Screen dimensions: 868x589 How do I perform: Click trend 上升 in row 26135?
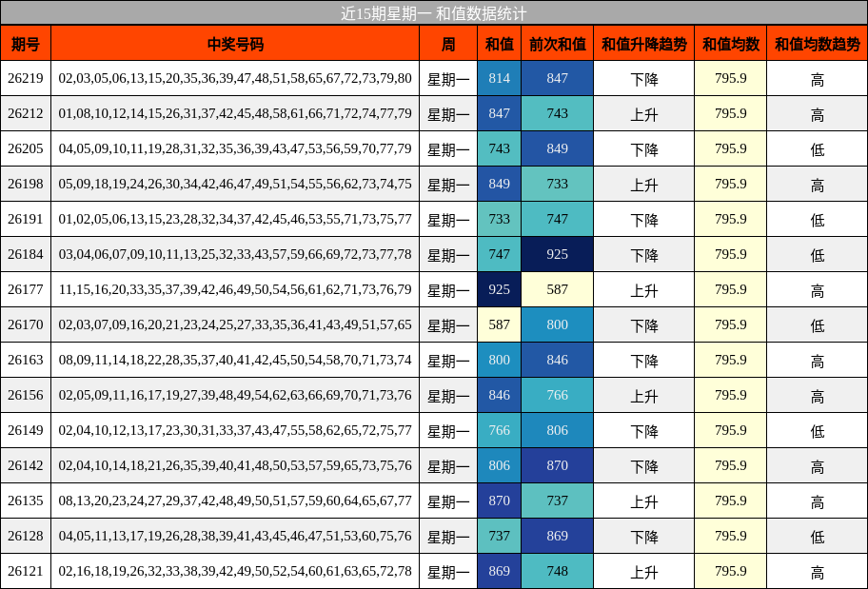coord(644,501)
